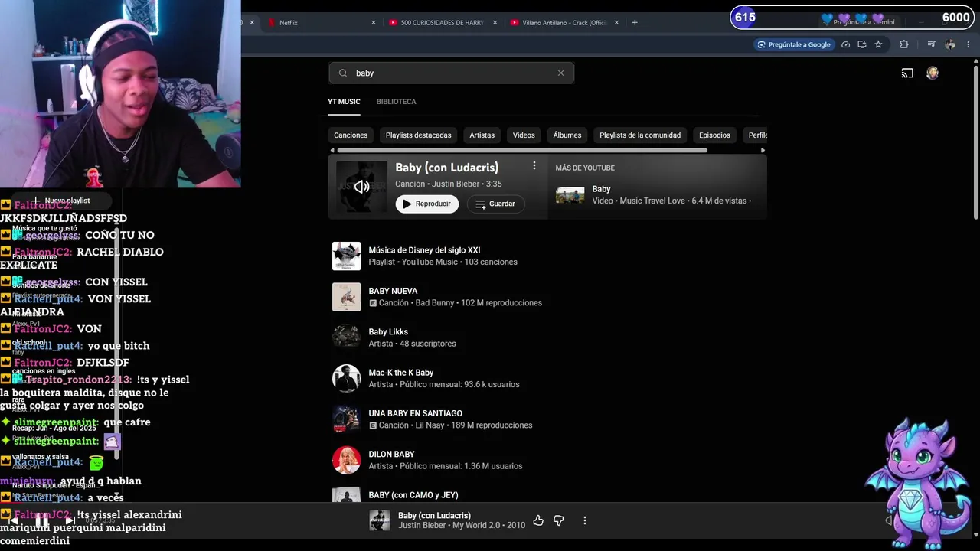Click the Nueva playlist button
980x551 pixels.
click(x=60, y=201)
